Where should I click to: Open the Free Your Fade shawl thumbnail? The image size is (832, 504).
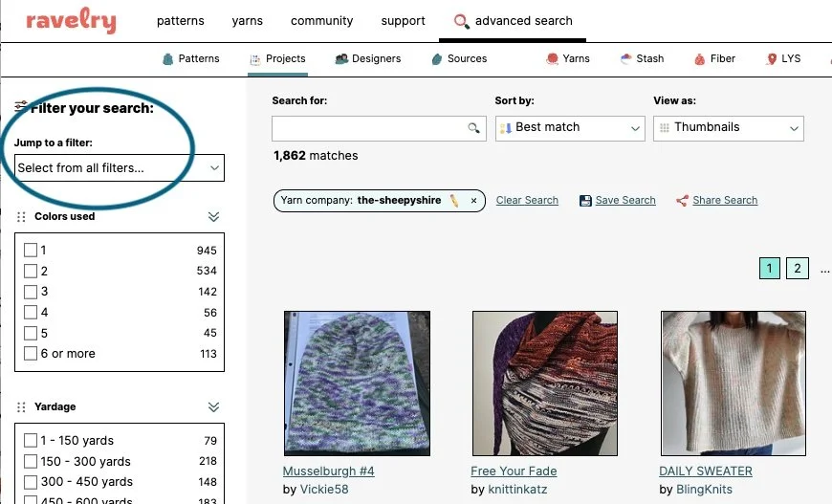coord(545,383)
